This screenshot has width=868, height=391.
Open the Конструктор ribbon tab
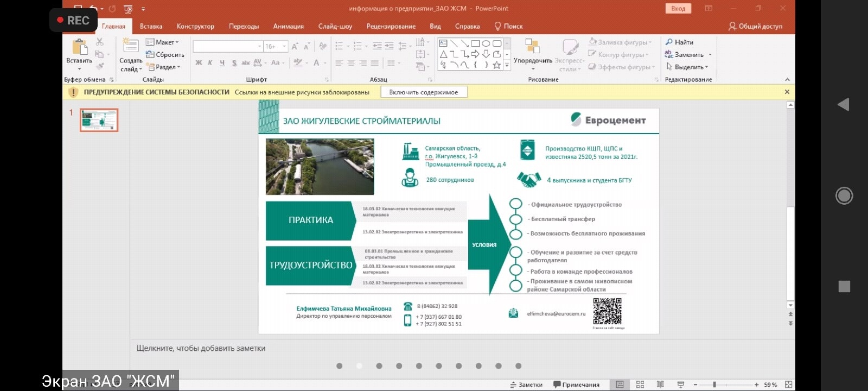[195, 26]
